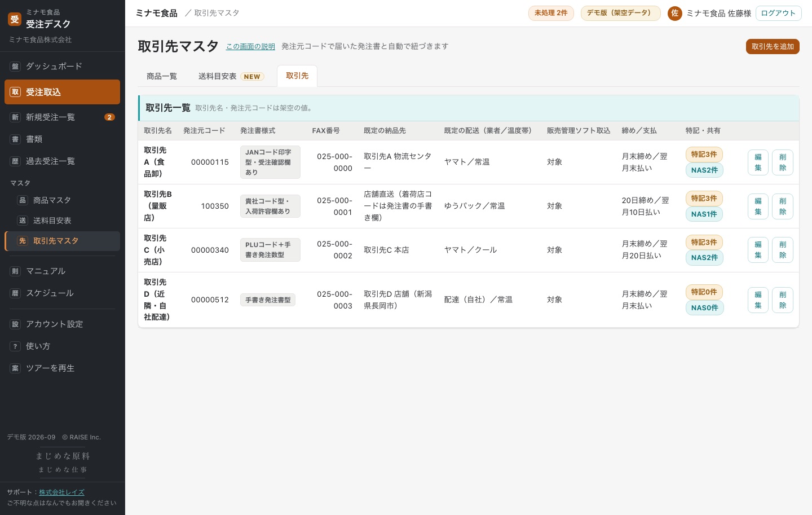Click the 新規受注一覧 badge showing 2
Viewport: 812px width, 515px height.
click(x=109, y=117)
